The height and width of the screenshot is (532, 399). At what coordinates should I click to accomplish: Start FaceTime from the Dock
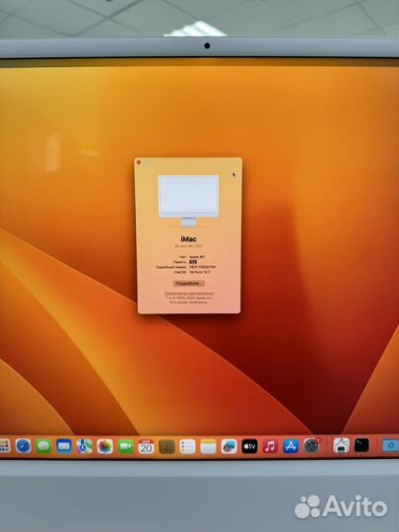click(x=125, y=446)
